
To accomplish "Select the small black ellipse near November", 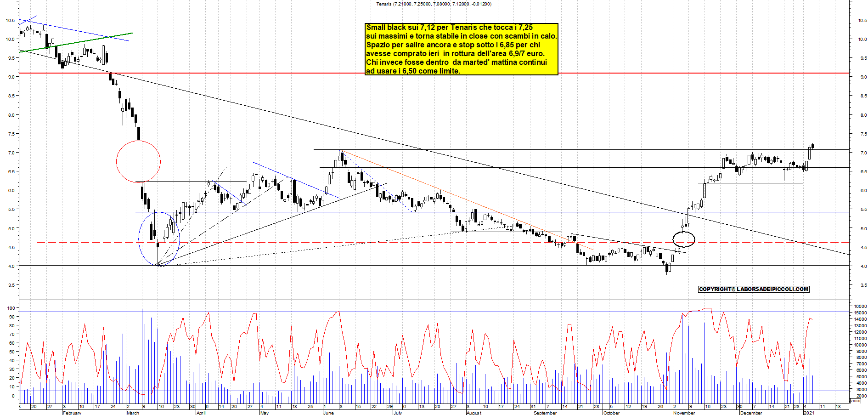I will (683, 239).
